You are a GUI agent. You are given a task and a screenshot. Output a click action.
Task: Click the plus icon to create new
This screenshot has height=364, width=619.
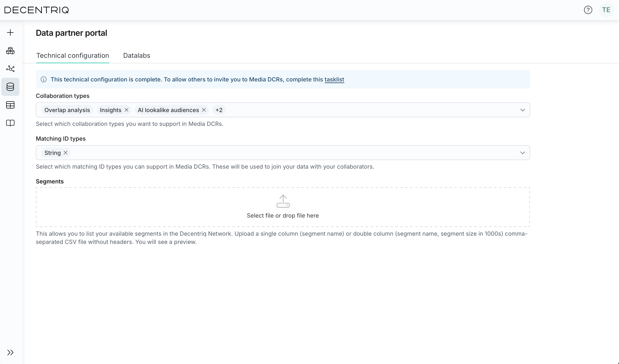(10, 32)
